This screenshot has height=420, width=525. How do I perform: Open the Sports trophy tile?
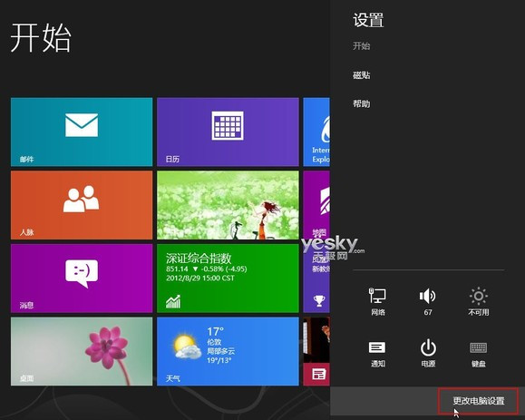(316, 278)
